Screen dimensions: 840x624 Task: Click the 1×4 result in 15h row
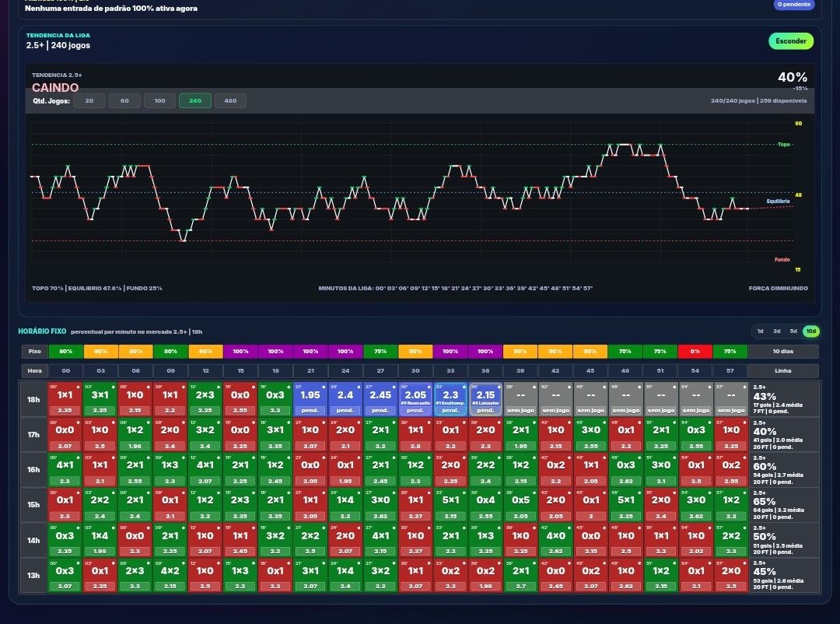click(x=345, y=504)
